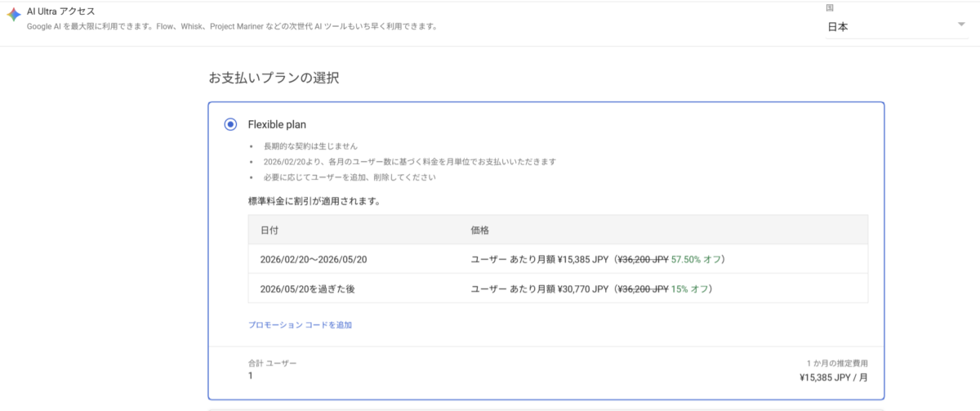Click the お支払いプランの選択 heading
The width and height of the screenshot is (980, 411).
tap(274, 78)
